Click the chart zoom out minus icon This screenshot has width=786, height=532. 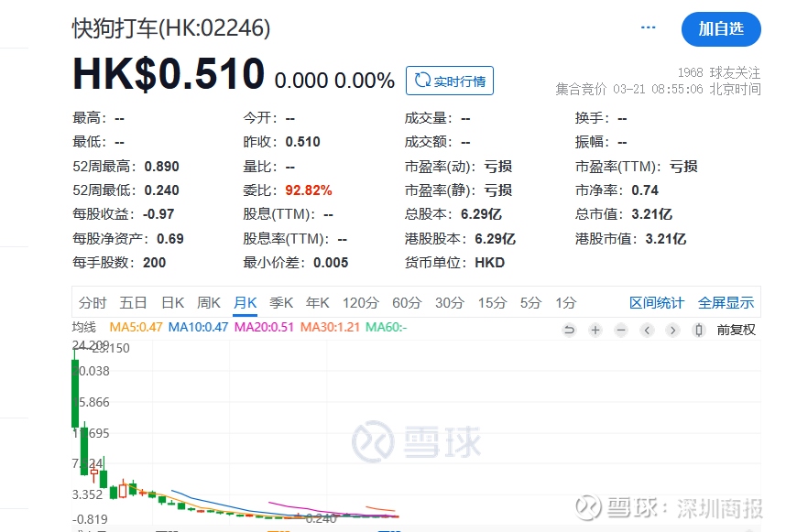click(x=621, y=331)
